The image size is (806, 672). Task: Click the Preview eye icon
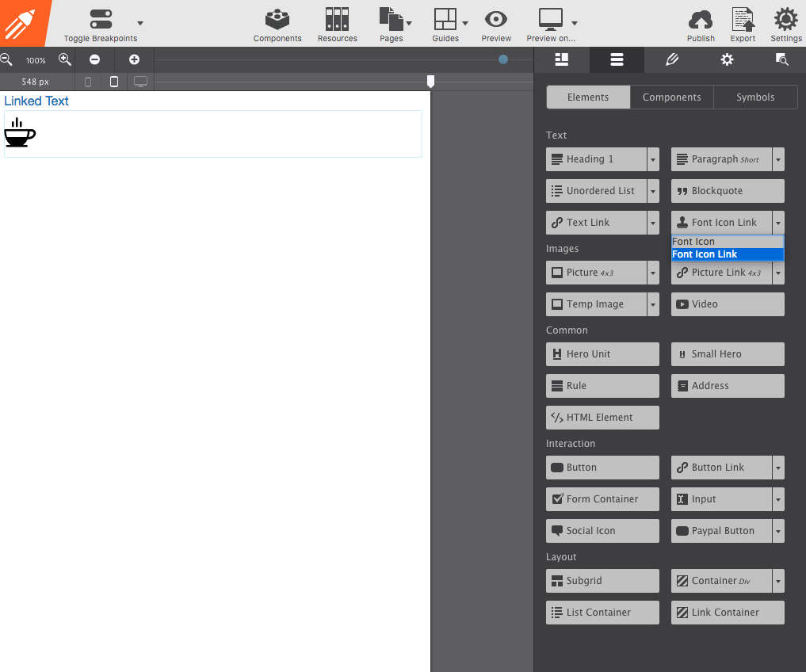(x=496, y=20)
